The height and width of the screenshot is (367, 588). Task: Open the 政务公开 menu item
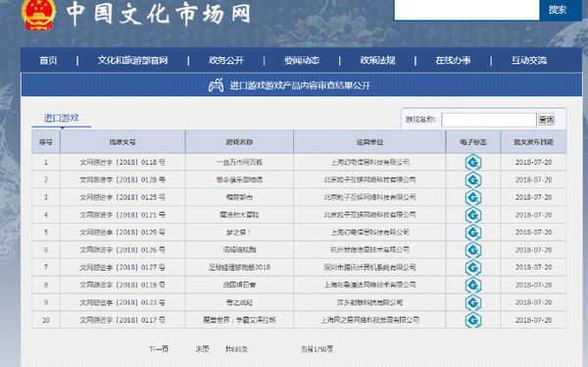[x=226, y=60]
